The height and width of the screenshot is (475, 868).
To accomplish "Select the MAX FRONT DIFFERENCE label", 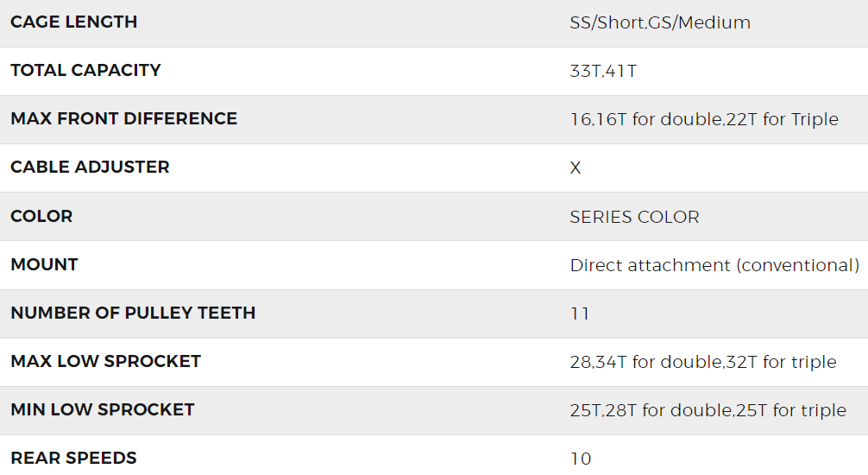I will 123,119.
